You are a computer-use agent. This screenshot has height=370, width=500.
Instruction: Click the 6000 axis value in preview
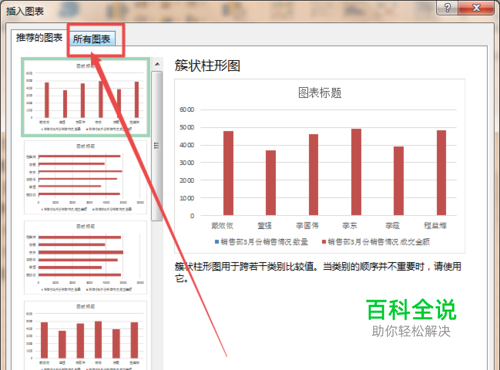point(187,110)
